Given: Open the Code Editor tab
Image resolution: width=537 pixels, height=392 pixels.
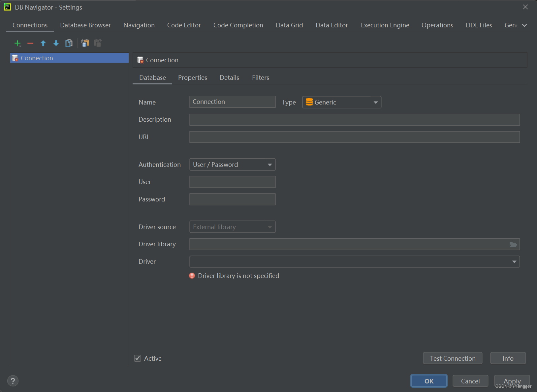Looking at the screenshot, I should click(x=184, y=25).
